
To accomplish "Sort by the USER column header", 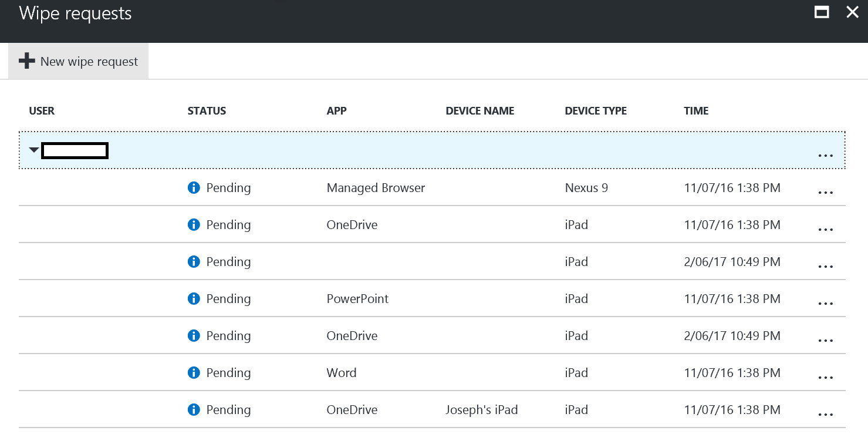I will tap(42, 110).
